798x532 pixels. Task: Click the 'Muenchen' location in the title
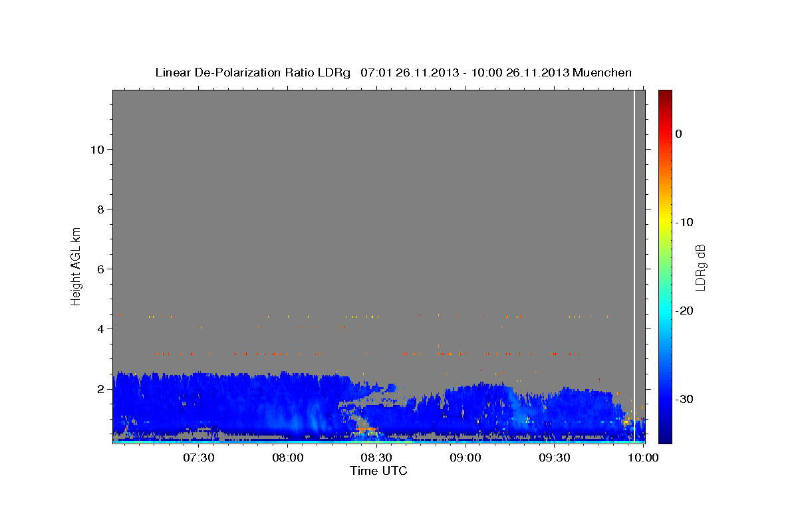click(x=602, y=72)
